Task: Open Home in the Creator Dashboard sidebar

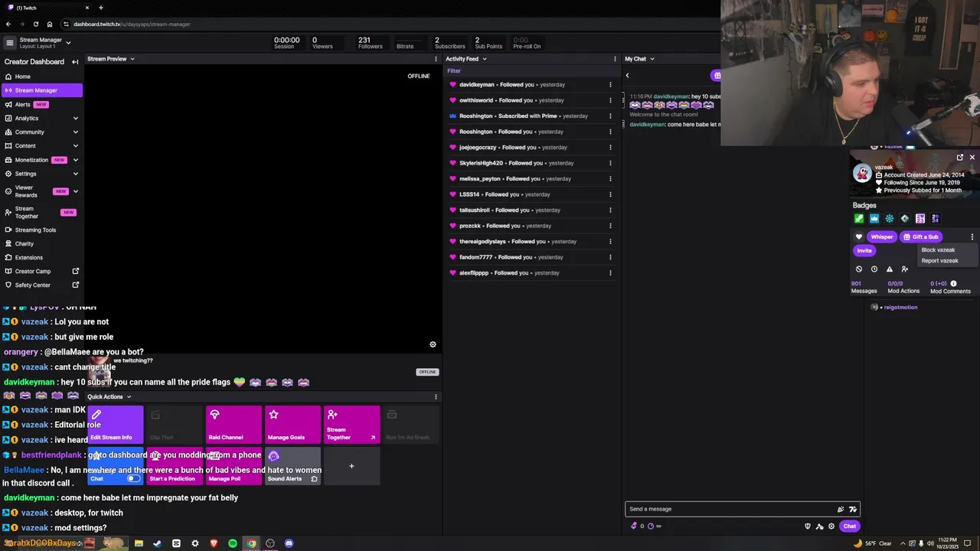Action: coord(41,77)
